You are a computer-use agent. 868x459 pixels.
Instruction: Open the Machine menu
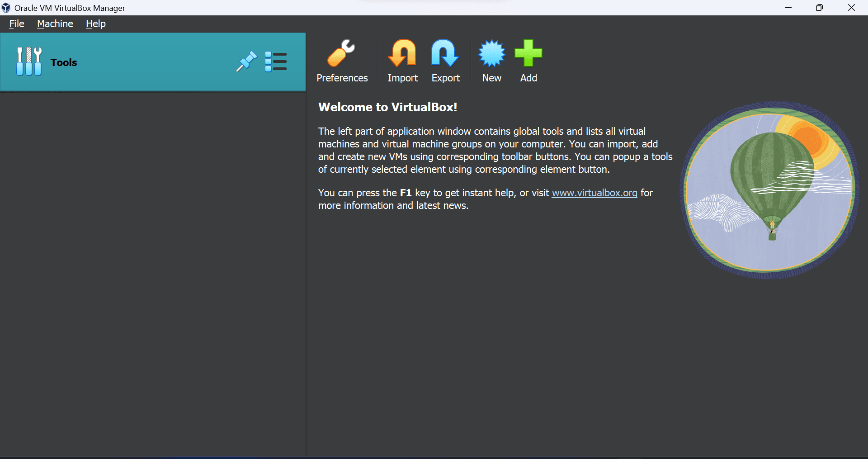(x=55, y=24)
